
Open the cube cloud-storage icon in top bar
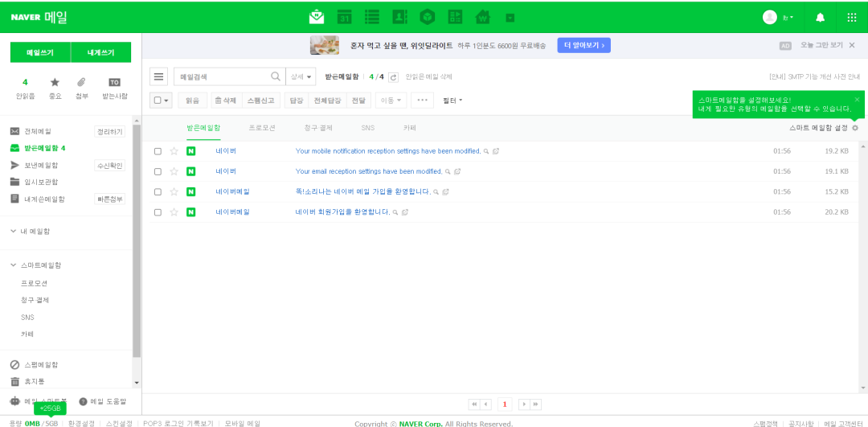click(x=428, y=17)
